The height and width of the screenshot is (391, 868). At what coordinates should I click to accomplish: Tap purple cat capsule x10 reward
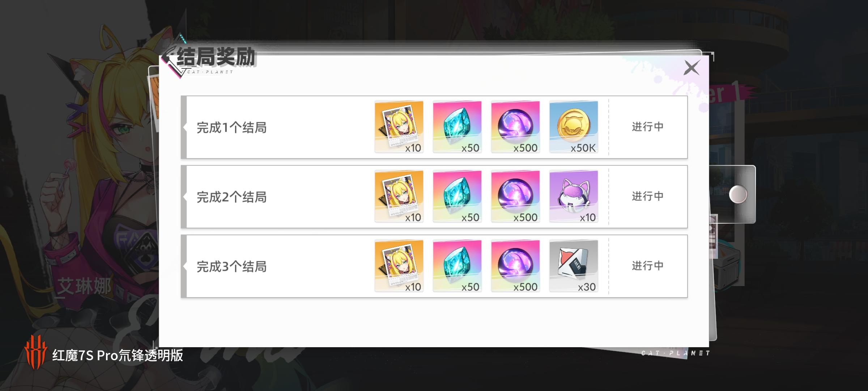pyautogui.click(x=574, y=196)
